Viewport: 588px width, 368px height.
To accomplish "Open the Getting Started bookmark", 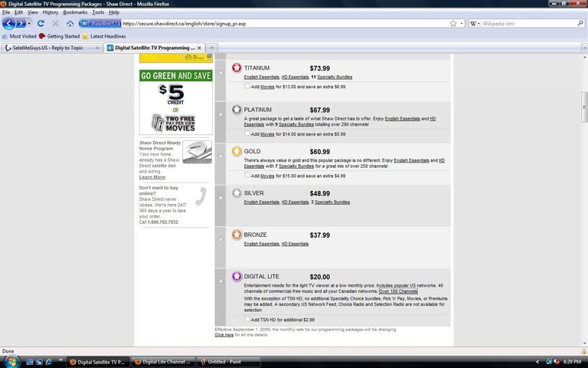I will [x=59, y=37].
